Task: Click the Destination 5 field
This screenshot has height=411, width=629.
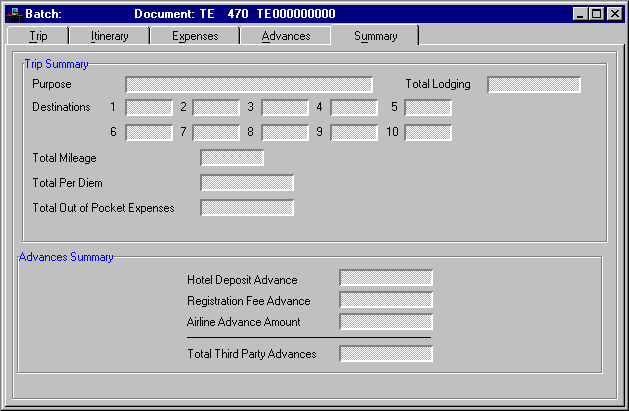Action: click(428, 107)
